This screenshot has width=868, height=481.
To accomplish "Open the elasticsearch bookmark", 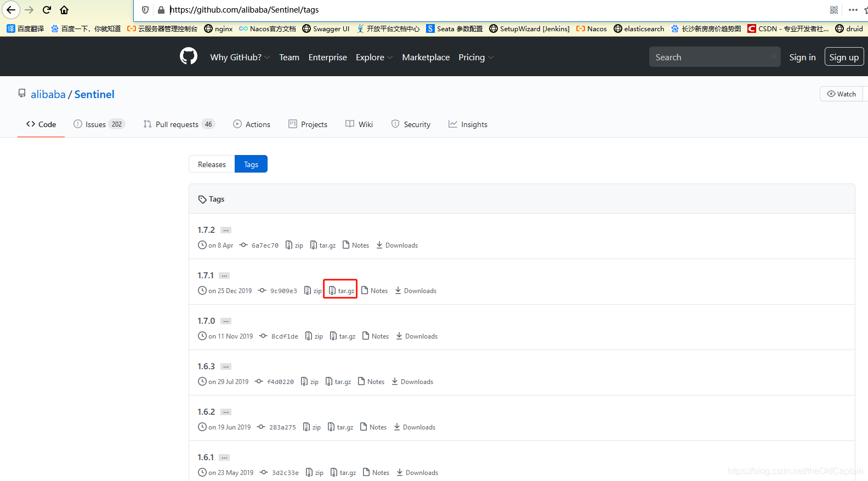I will [x=639, y=28].
